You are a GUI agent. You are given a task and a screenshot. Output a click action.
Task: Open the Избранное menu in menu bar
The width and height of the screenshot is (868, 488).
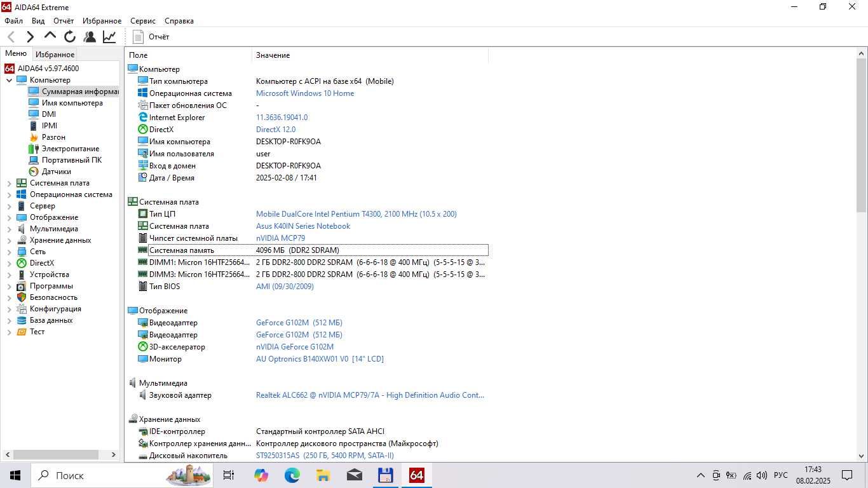(x=102, y=21)
